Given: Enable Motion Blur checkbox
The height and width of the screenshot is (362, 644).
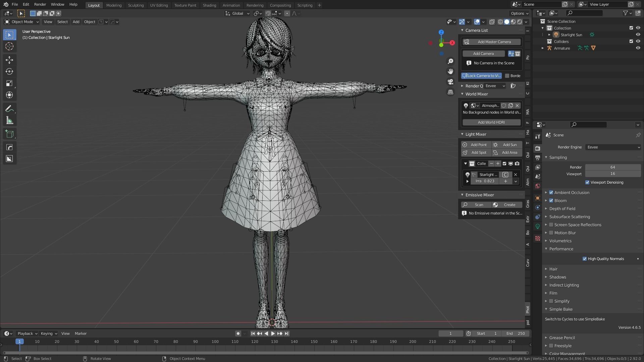Looking at the screenshot, I should (x=551, y=233).
